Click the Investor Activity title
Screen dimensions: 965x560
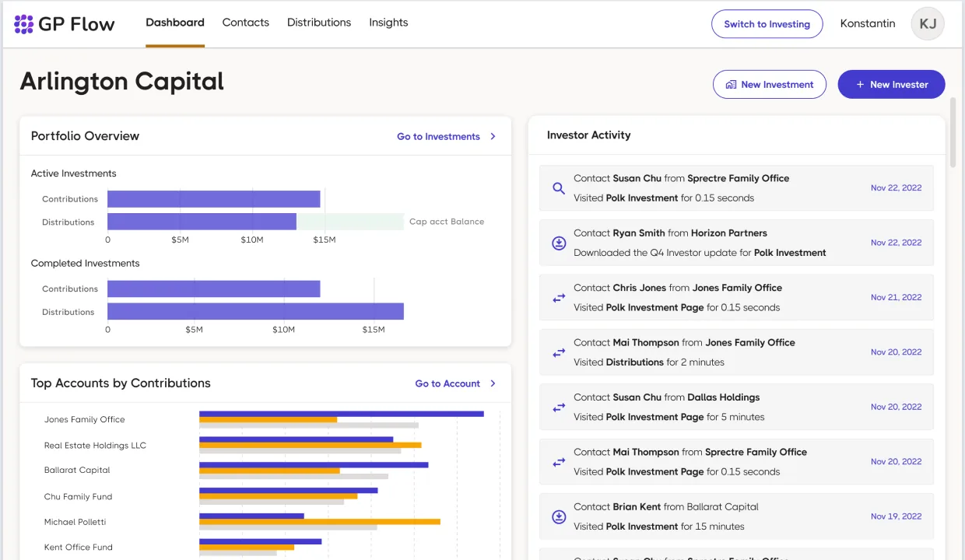588,135
